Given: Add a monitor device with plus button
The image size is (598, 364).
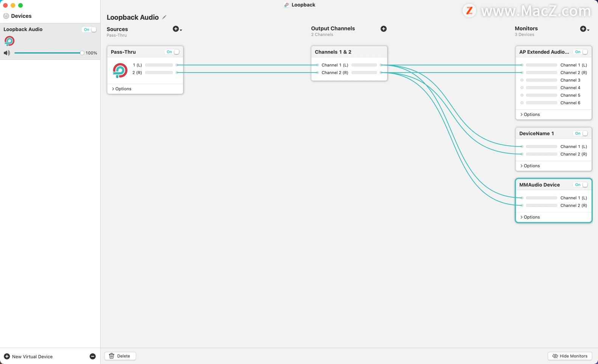Looking at the screenshot, I should (x=584, y=29).
